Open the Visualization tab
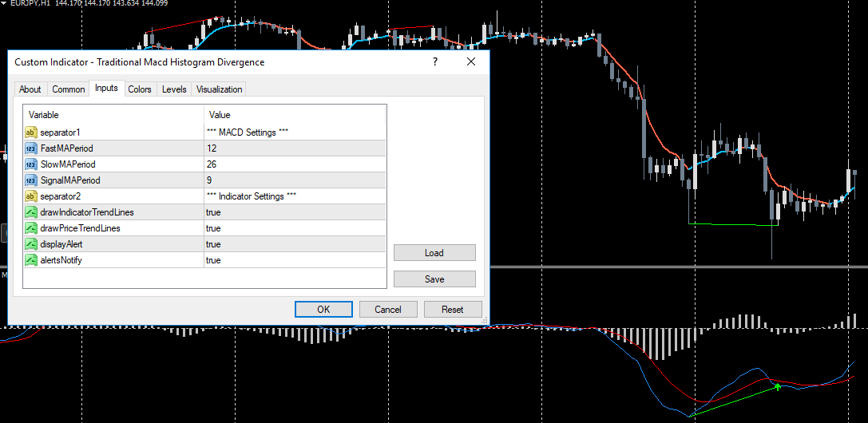 point(220,89)
